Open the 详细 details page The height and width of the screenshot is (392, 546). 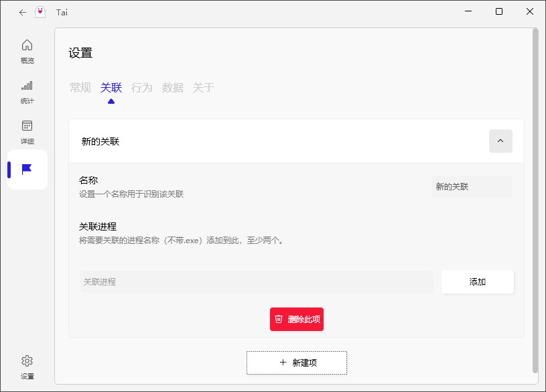point(27,132)
